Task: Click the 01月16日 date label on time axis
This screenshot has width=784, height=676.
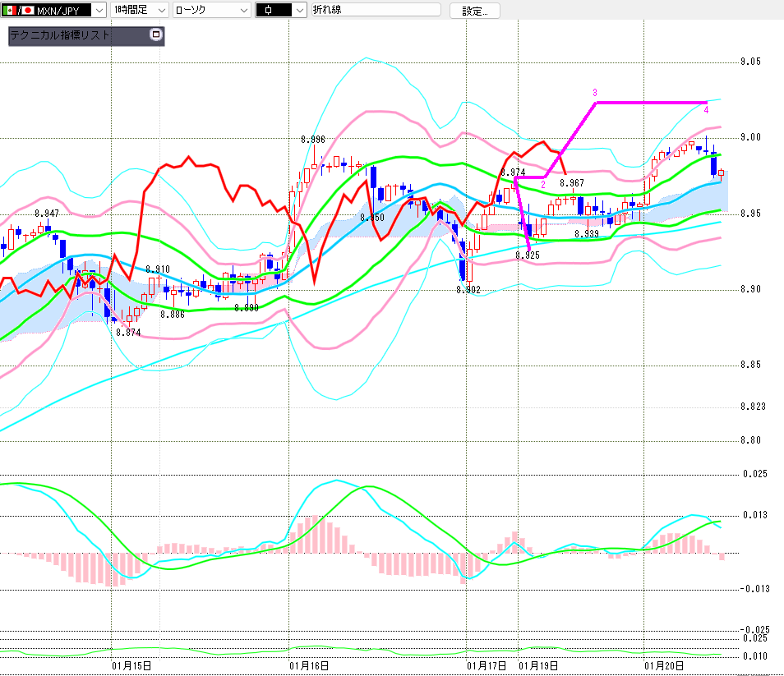Action: 311,665
